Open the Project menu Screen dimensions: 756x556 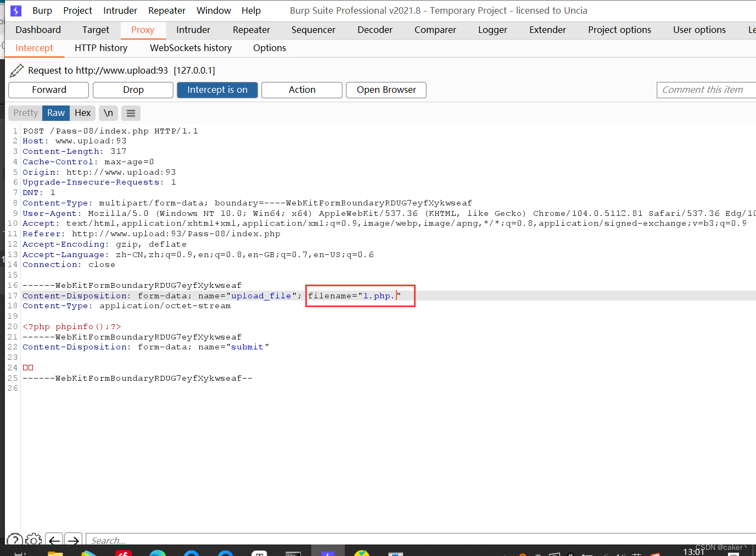pyautogui.click(x=78, y=10)
